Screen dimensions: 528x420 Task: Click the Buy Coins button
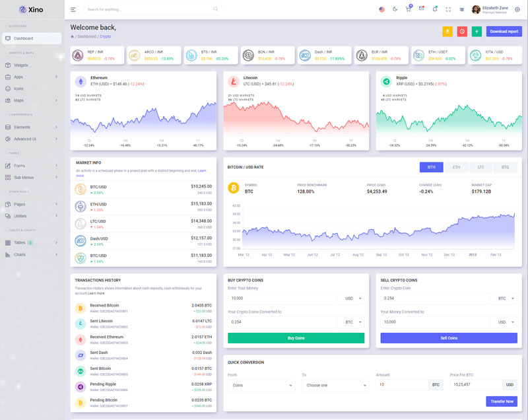pyautogui.click(x=296, y=338)
